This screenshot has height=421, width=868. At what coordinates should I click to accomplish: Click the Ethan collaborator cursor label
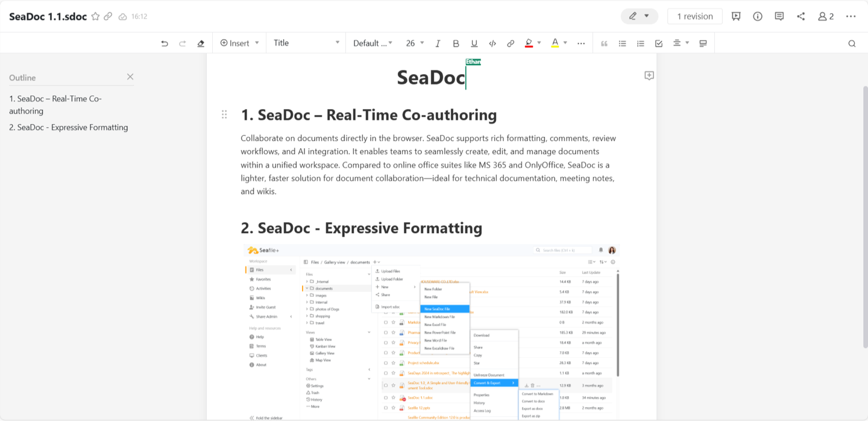[x=473, y=62]
